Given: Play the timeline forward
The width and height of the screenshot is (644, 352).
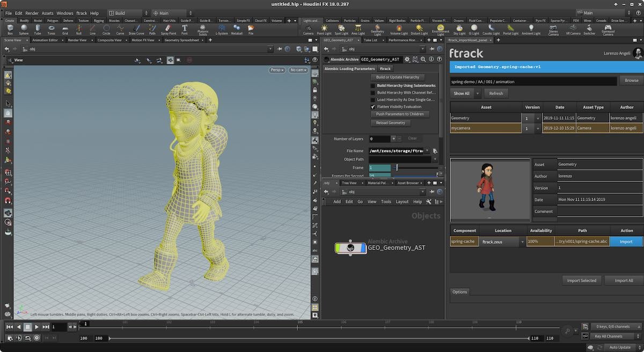Looking at the screenshot, I should (36, 326).
